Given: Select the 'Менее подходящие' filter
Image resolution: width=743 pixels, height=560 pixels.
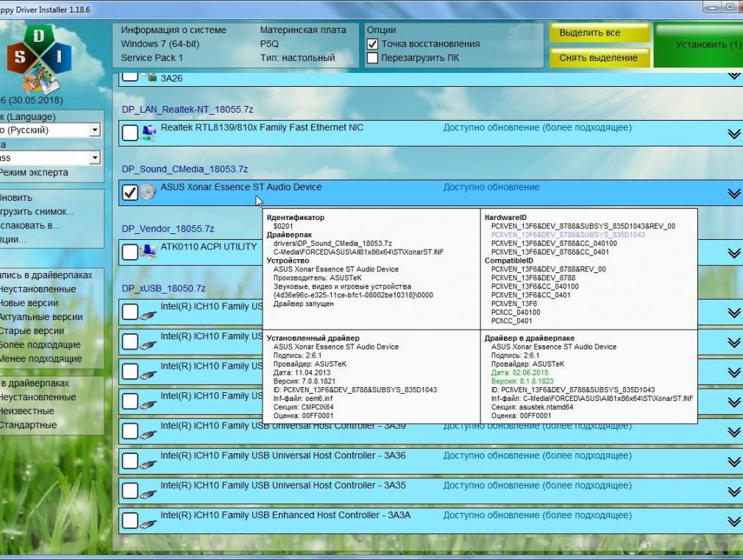Looking at the screenshot, I should coord(40,358).
